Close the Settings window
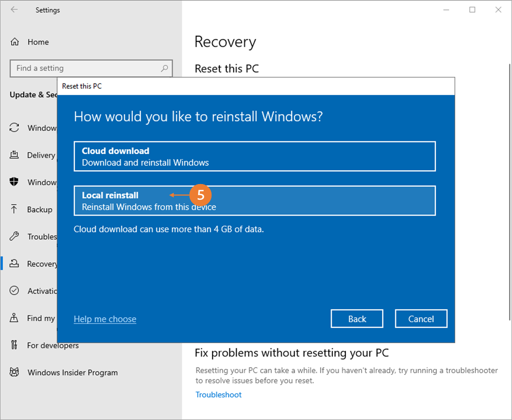512x420 pixels. click(498, 10)
